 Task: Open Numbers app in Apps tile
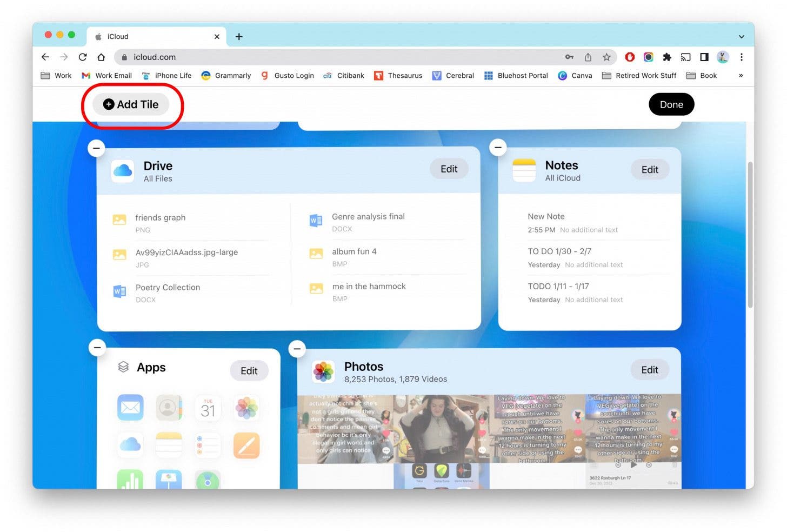coord(130,480)
